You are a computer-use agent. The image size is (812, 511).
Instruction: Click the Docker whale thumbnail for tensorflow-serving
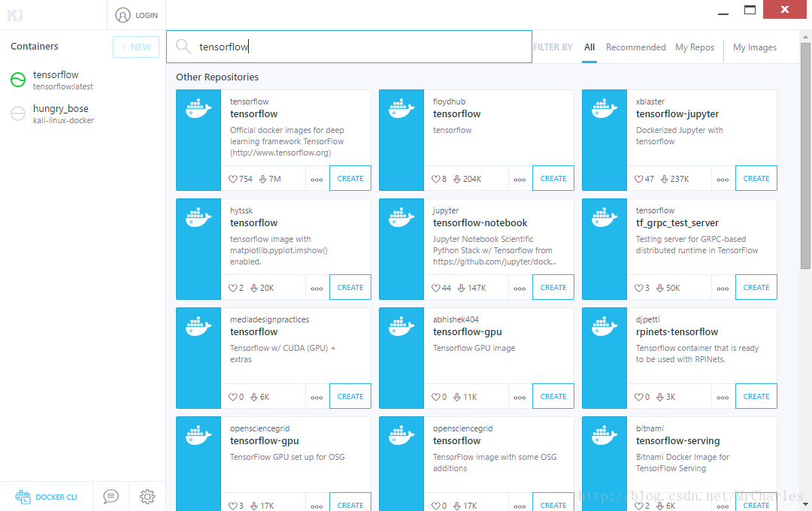(604, 464)
